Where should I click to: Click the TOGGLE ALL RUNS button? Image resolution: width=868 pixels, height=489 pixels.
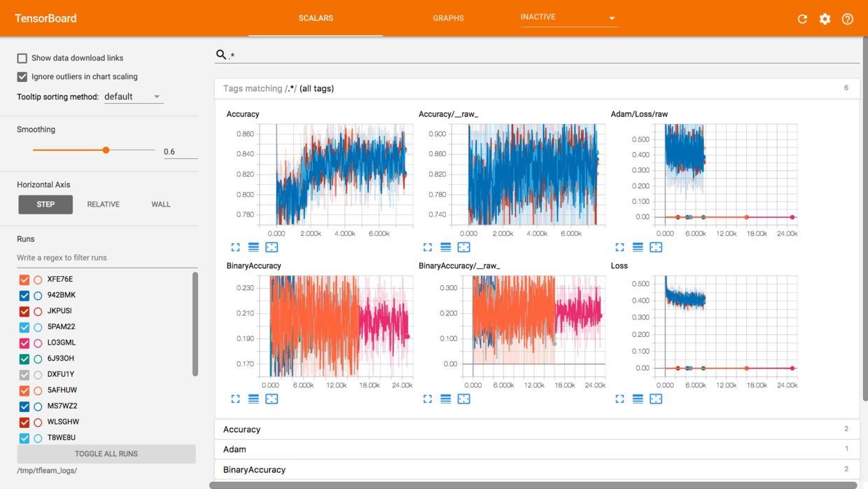[x=106, y=454]
